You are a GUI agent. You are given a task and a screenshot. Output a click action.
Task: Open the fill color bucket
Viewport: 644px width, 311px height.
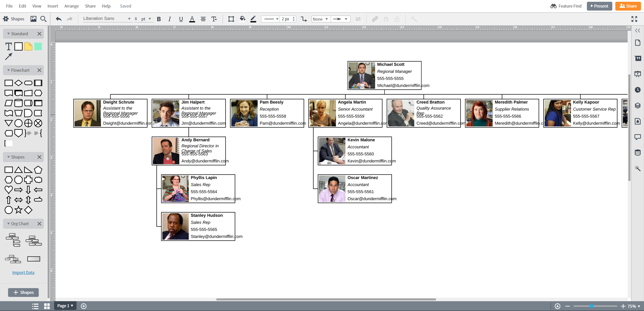pyautogui.click(x=242, y=19)
